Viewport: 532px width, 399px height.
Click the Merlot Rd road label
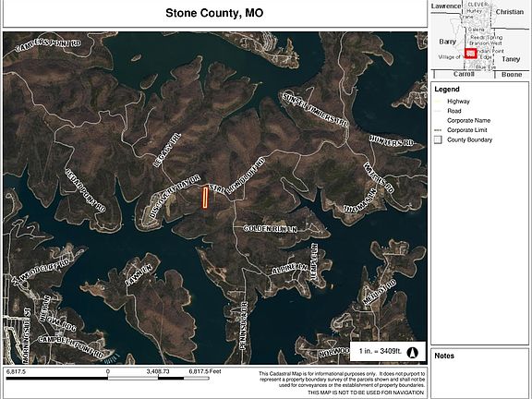click(379, 292)
